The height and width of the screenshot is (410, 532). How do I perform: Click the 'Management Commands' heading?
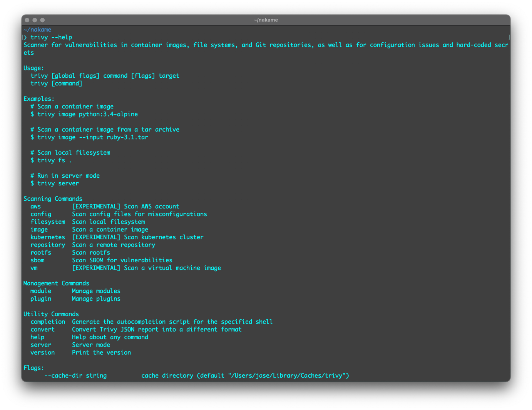tap(56, 283)
